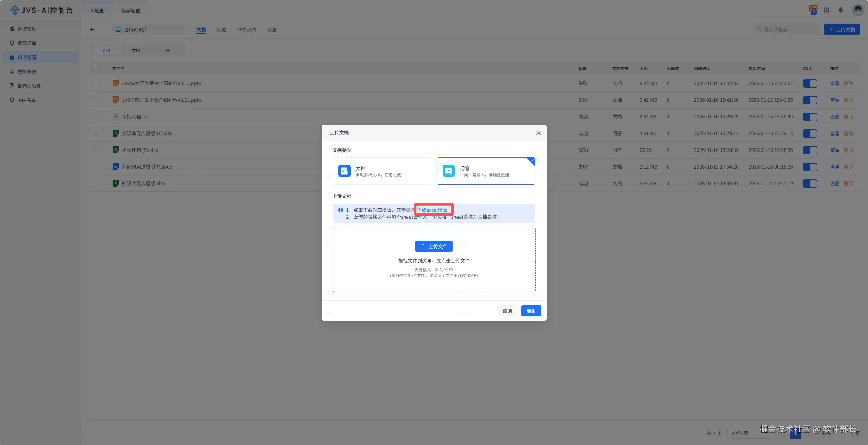The width and height of the screenshot is (868, 445).
Task: Select the 文档 document type card
Action: (x=382, y=171)
